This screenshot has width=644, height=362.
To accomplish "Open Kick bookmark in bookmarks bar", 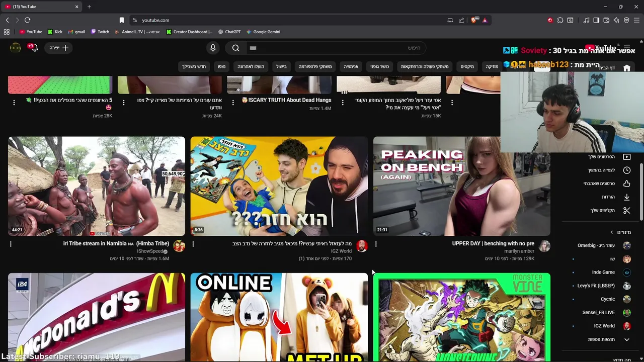I will coord(55,32).
